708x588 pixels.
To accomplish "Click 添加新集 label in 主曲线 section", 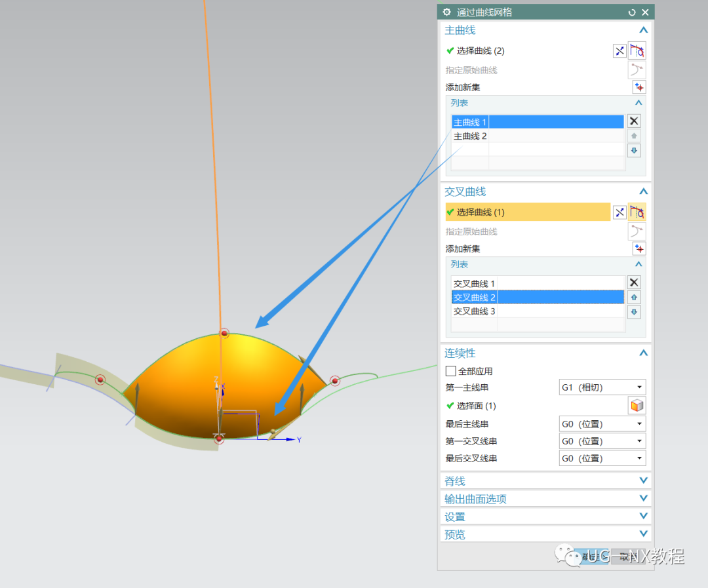I will tap(463, 87).
